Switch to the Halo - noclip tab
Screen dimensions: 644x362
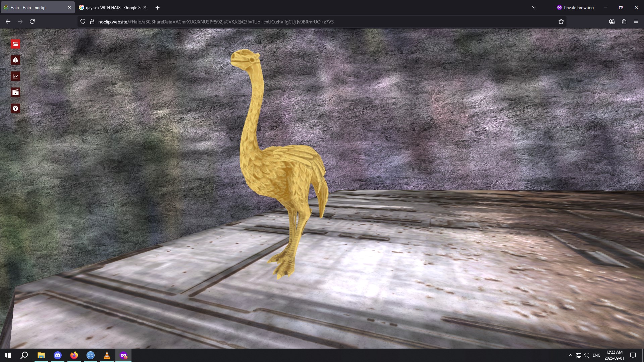coord(38,7)
